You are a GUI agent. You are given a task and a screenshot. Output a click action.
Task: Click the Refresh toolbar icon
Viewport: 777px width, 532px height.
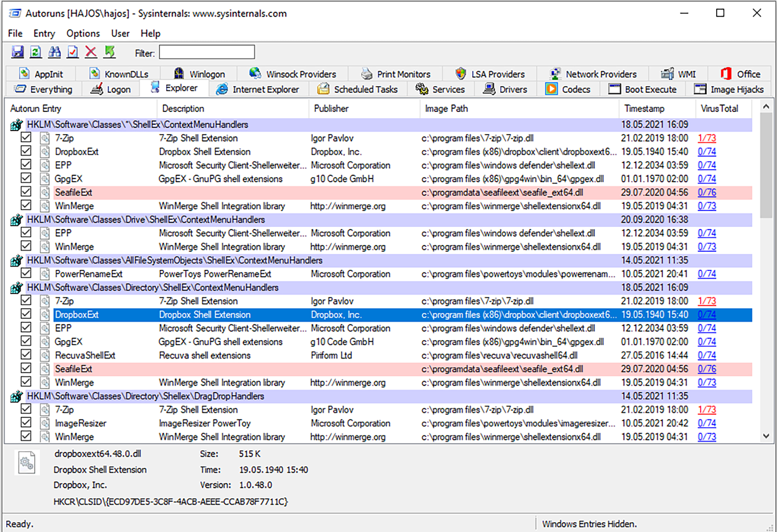point(36,52)
